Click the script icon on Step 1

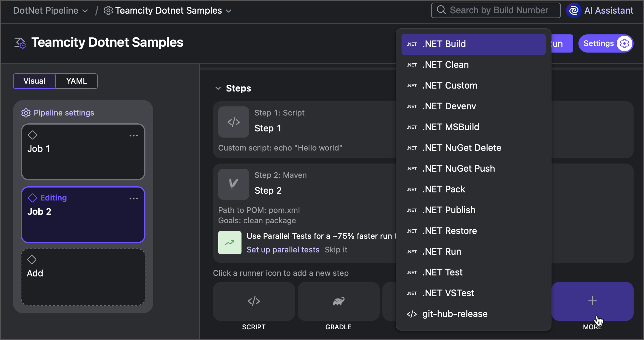point(233,122)
